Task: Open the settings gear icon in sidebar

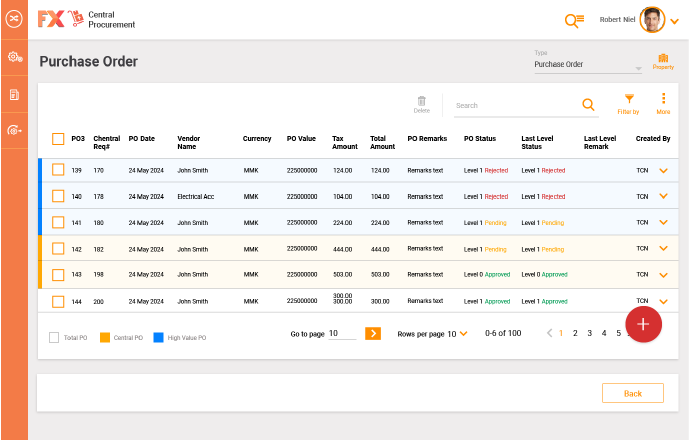Action: pos(14,57)
